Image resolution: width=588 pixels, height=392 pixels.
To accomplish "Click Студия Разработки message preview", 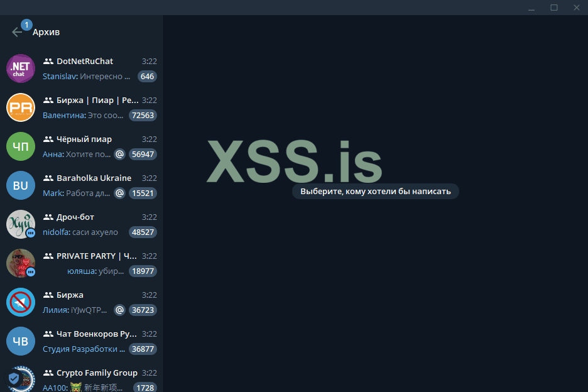I will point(84,349).
